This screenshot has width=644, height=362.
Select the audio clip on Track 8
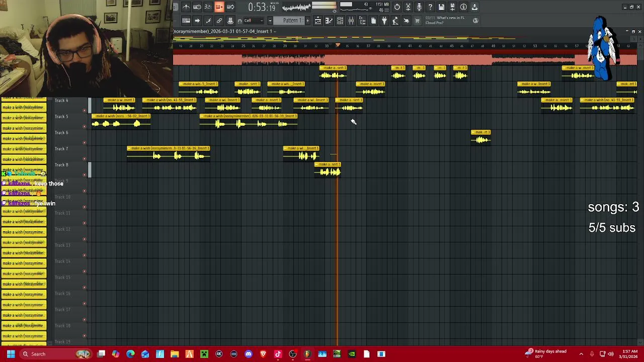328,169
